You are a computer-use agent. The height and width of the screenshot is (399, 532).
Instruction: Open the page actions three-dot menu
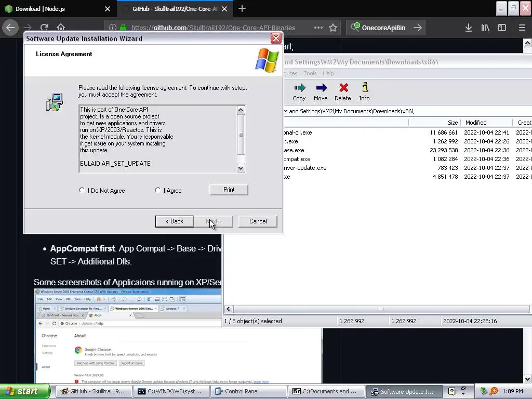(x=318, y=28)
